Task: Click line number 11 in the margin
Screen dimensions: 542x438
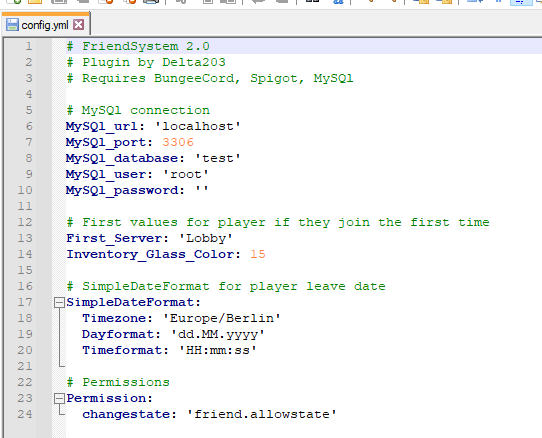Action: 25,206
